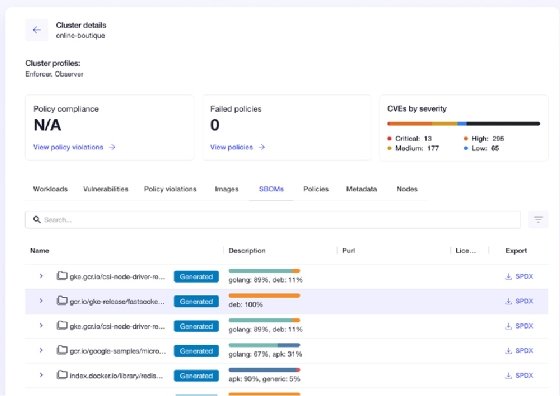Open the Policy violations tab
This screenshot has height=396, width=560.
(x=170, y=189)
